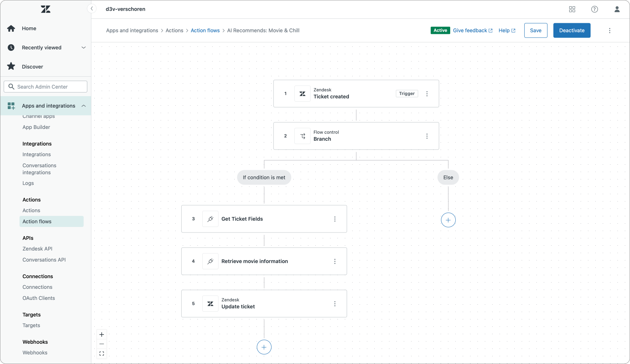Open Conversations API in the sidebar
Image resolution: width=630 pixels, height=364 pixels.
(44, 260)
